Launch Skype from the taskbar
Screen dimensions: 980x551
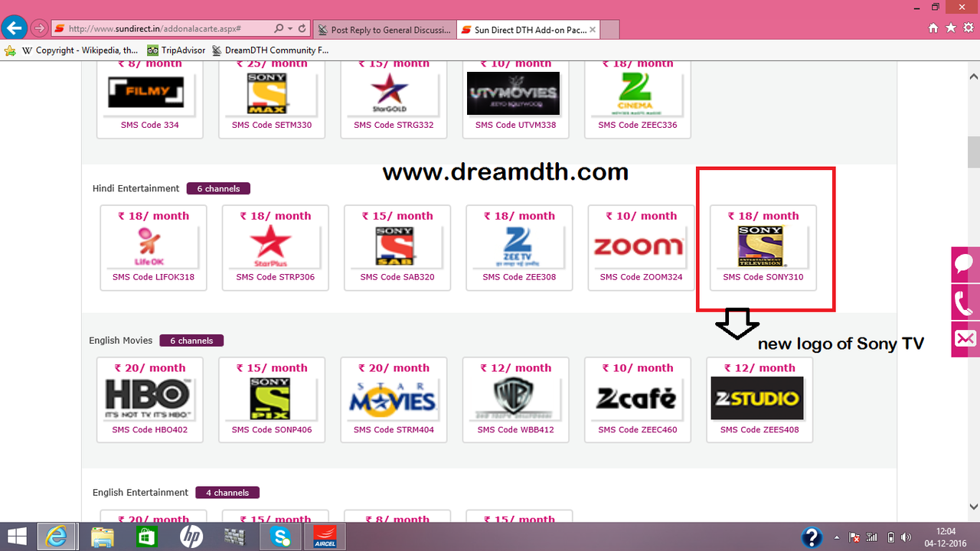[279, 536]
